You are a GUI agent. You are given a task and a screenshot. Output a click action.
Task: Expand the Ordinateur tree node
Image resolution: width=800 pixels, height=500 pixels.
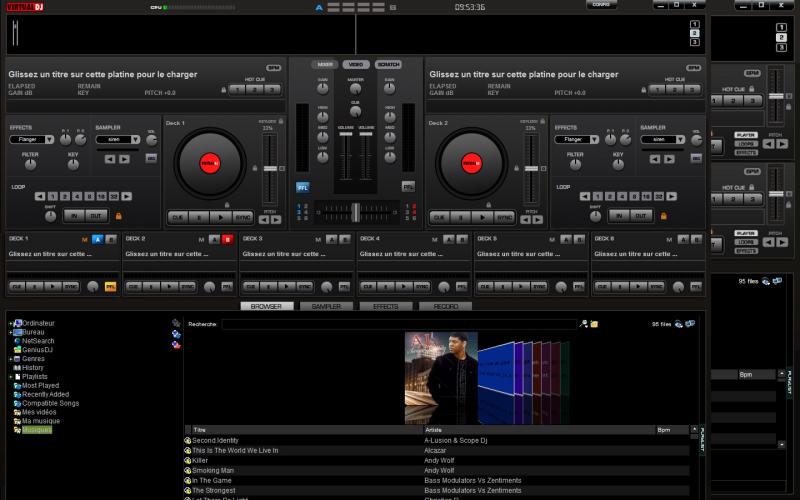(10, 323)
